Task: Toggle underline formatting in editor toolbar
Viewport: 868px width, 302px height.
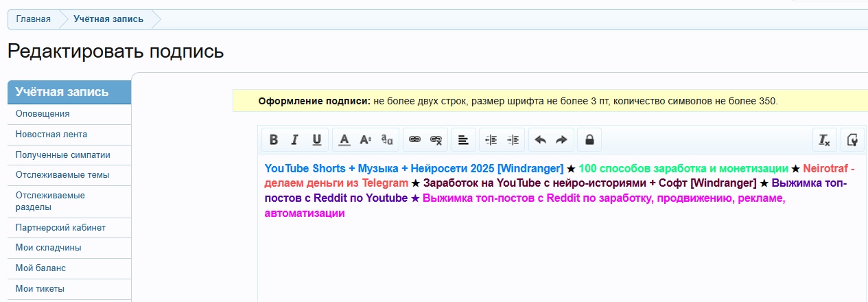Action: click(x=317, y=140)
